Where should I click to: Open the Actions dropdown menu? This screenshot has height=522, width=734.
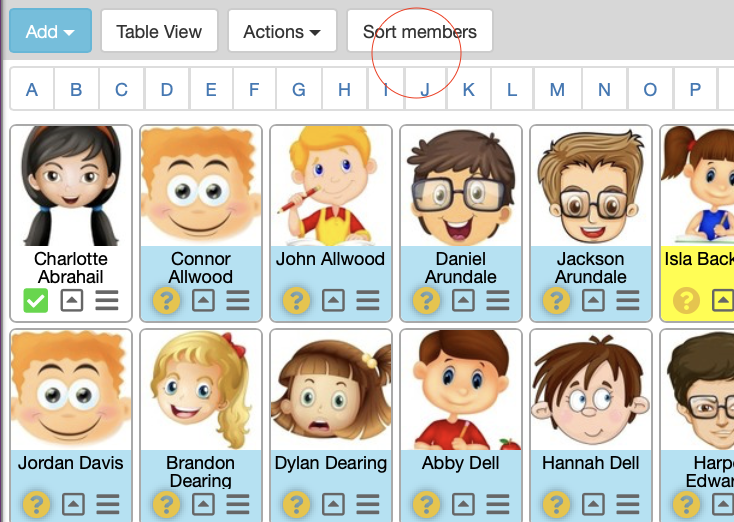tap(282, 31)
